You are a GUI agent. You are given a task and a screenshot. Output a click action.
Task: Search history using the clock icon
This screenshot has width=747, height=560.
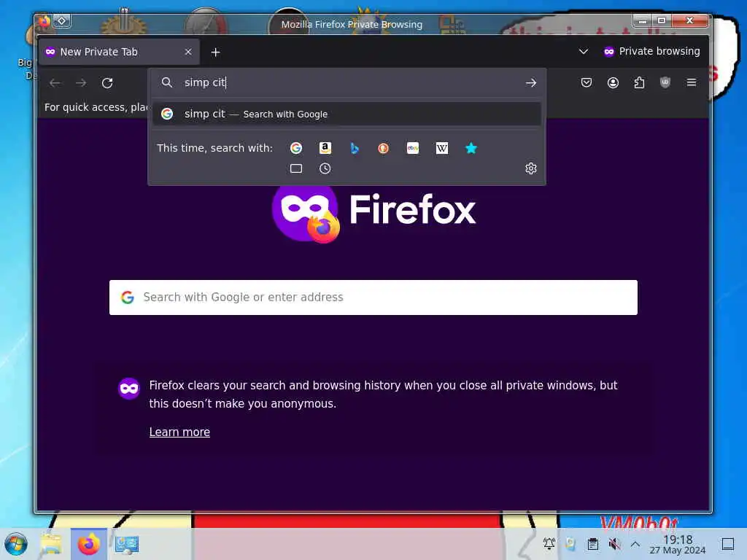325,168
